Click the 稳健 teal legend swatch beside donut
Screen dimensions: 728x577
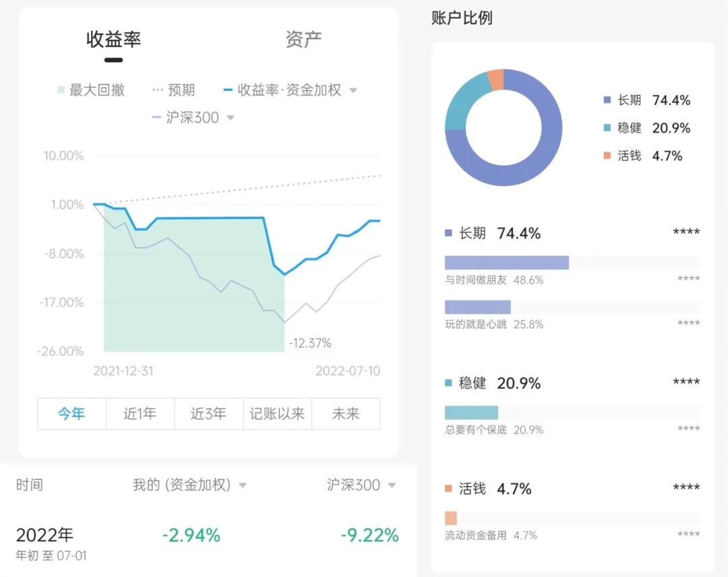607,127
